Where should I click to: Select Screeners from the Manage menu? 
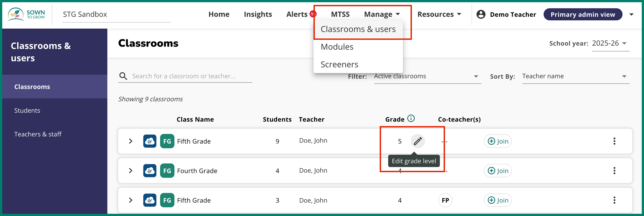339,65
